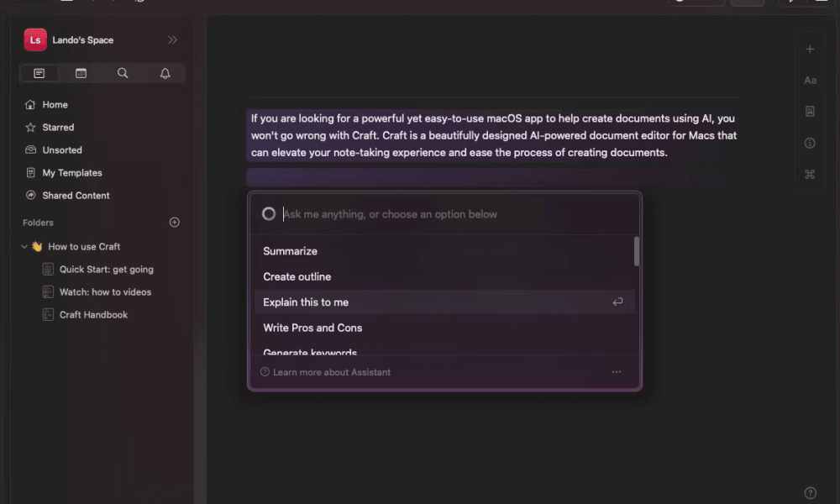Select the How to use Craft folder

coord(84,247)
